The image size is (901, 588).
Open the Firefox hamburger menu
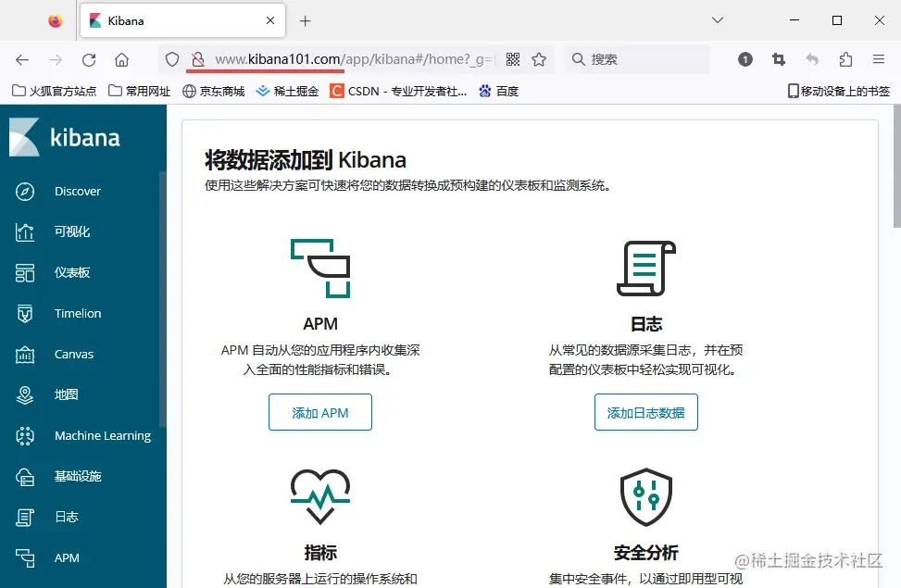click(879, 59)
